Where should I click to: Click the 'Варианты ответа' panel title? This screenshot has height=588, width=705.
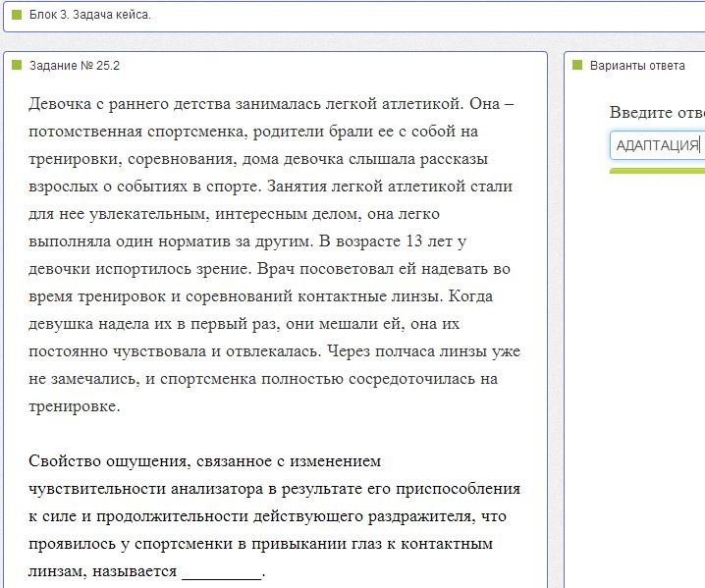point(637,66)
